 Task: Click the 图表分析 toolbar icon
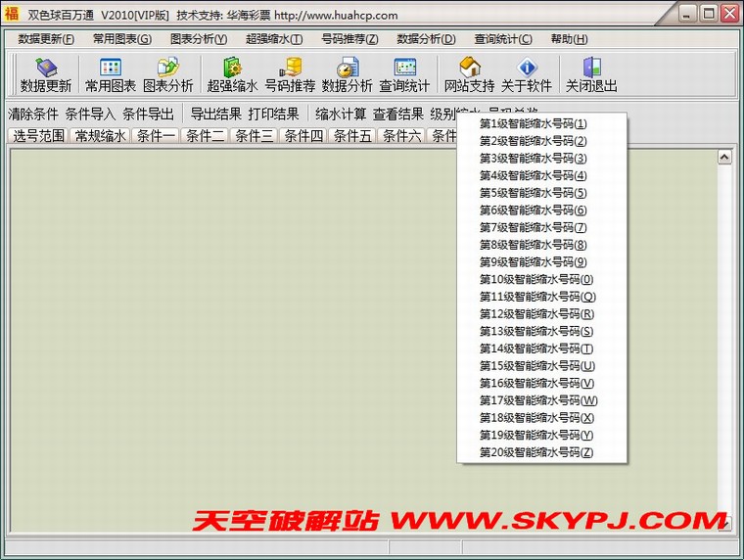point(167,74)
